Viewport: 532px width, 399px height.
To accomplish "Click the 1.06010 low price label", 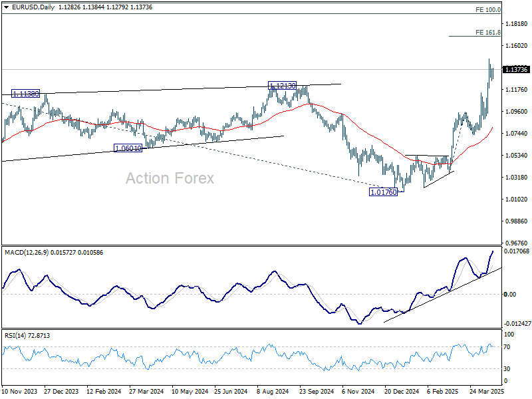I will point(128,148).
